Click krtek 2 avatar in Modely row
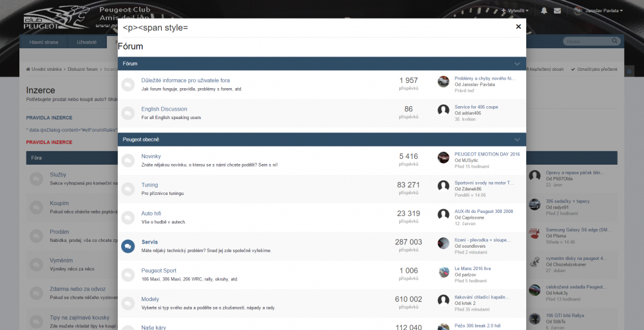This screenshot has width=644, height=330. coord(443,300)
